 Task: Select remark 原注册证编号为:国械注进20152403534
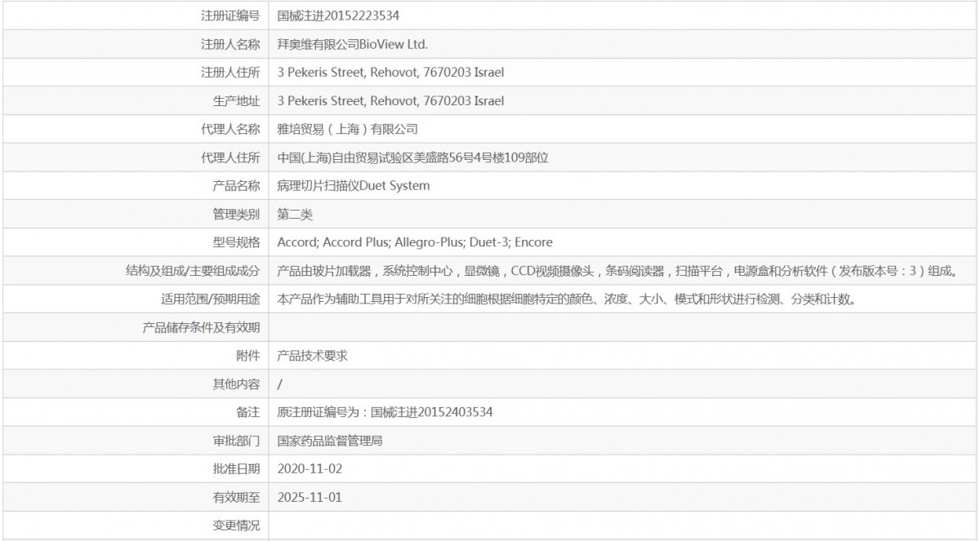[385, 413]
